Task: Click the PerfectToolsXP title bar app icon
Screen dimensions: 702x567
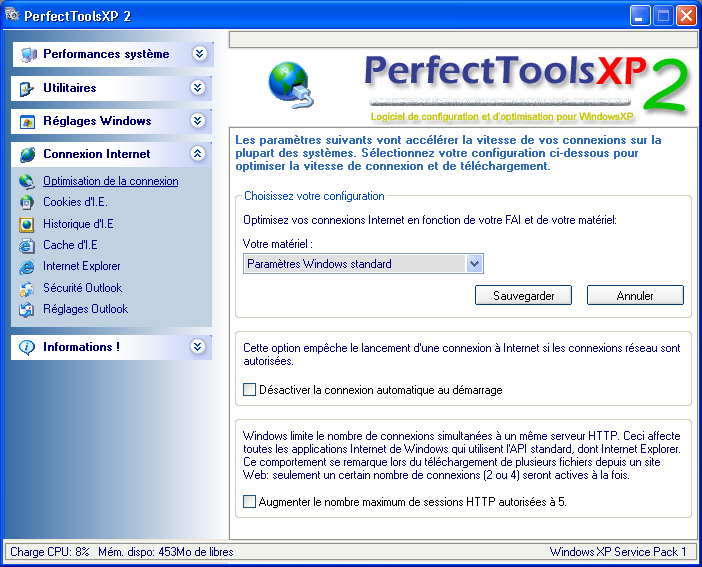Action: (12, 15)
